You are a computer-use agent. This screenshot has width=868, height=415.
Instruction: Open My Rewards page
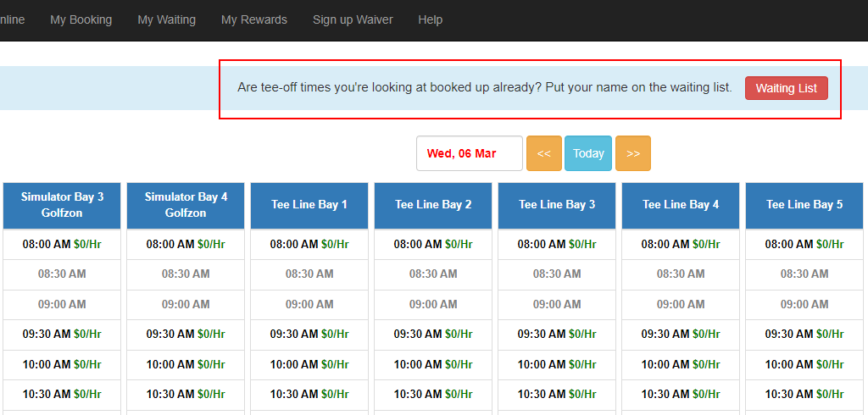click(x=254, y=19)
